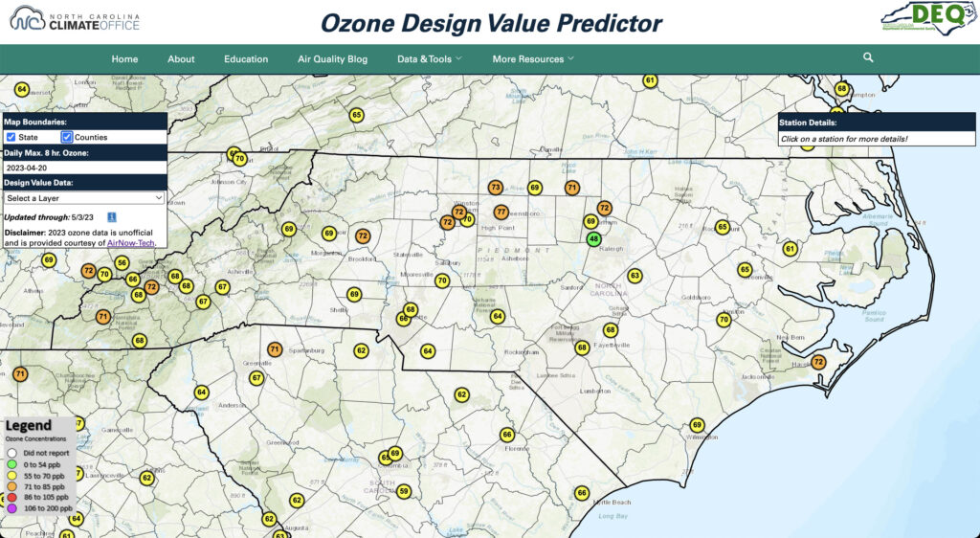
Task: Select the 64 marker northwest of Rockingham
Action: [498, 316]
